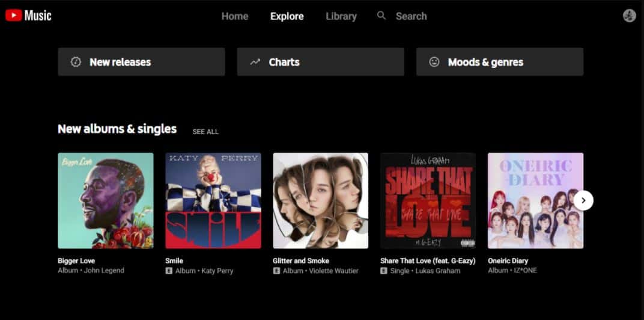This screenshot has width=644, height=320.
Task: Click Share That Love (feat. G-Eazy) title
Action: point(428,261)
